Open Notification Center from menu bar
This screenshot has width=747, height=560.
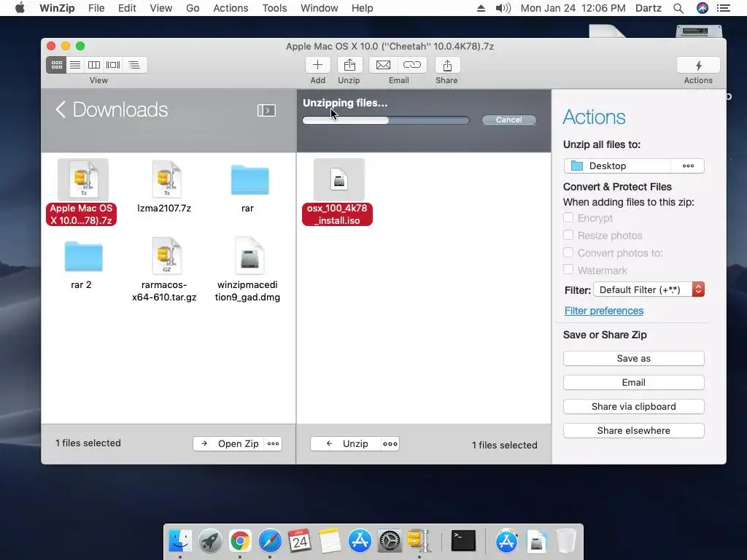[x=724, y=8]
